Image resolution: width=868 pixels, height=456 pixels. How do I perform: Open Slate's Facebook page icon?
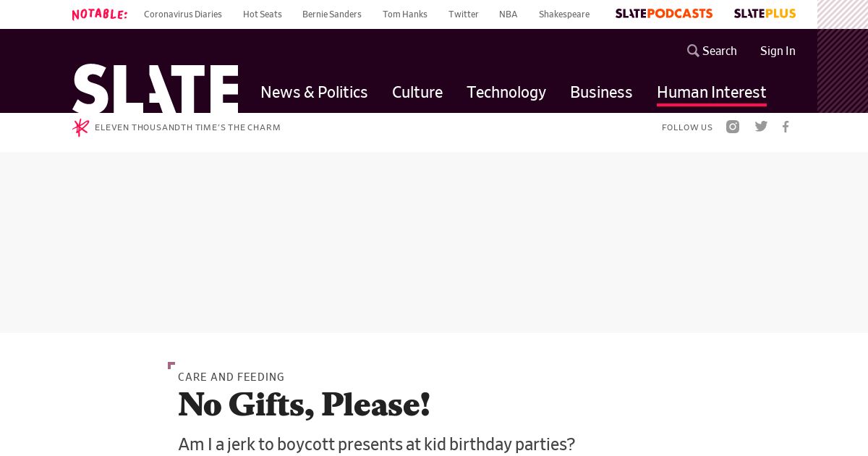tap(786, 127)
